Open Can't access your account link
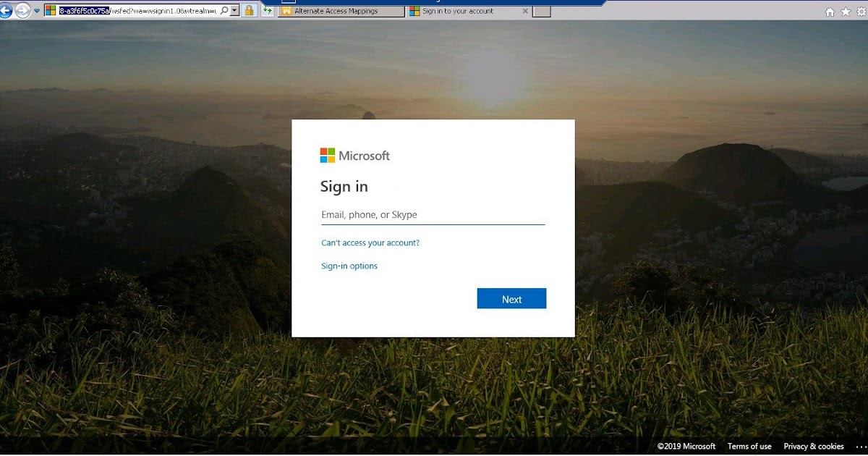The height and width of the screenshot is (456, 868). [370, 242]
